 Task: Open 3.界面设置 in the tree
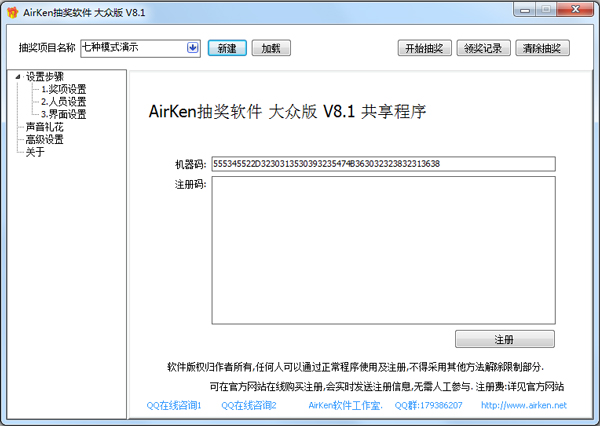[x=64, y=114]
